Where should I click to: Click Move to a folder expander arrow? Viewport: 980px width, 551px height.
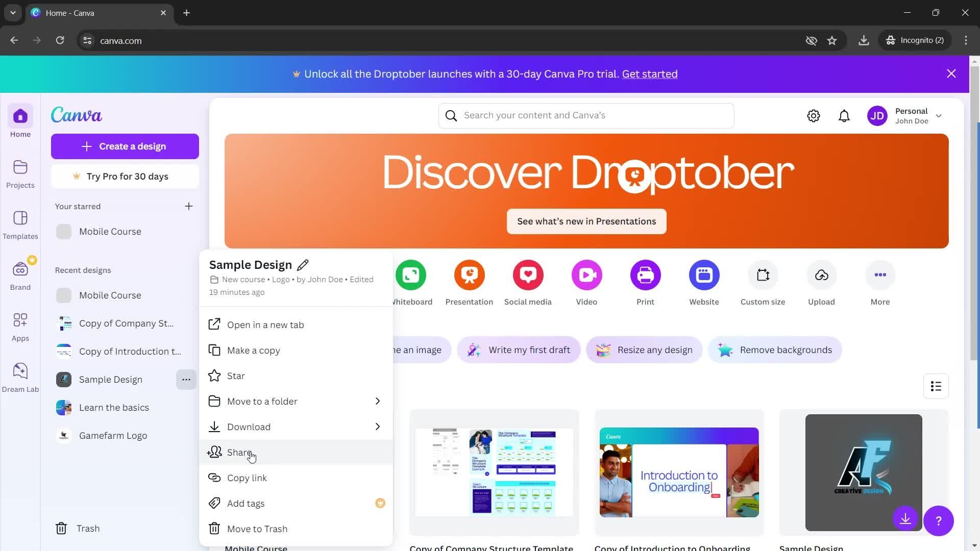coord(378,401)
